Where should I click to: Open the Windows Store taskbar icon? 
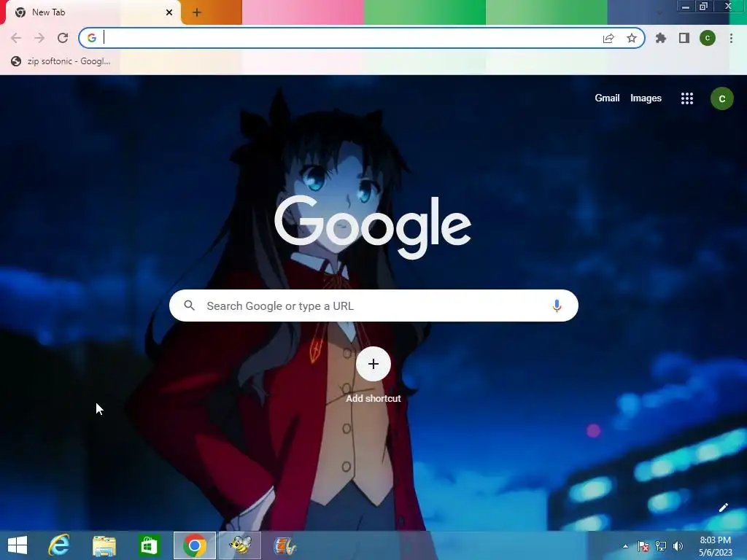pos(149,545)
